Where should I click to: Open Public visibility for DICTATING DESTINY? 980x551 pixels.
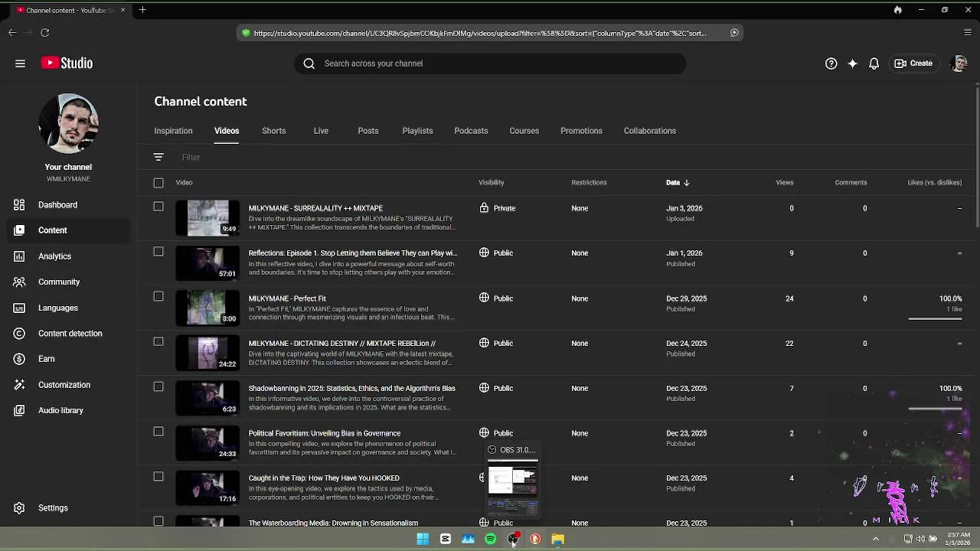496,344
